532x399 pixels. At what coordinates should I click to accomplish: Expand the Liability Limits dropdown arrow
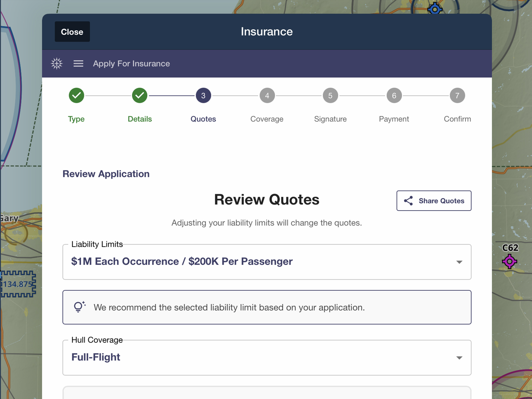459,262
